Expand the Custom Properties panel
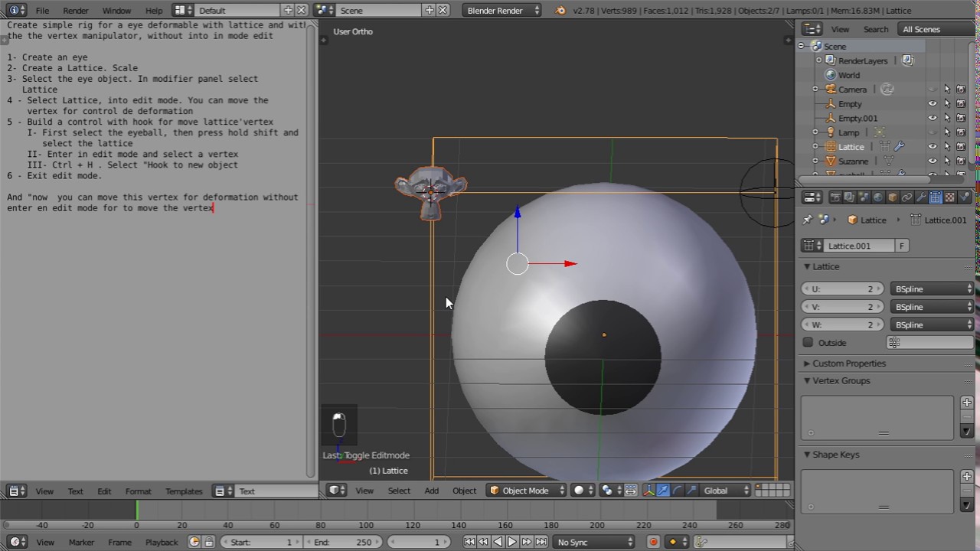The image size is (980, 551). click(x=848, y=364)
